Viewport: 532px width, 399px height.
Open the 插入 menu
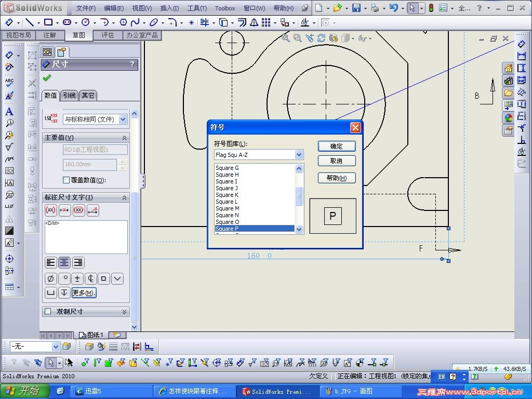tap(169, 8)
